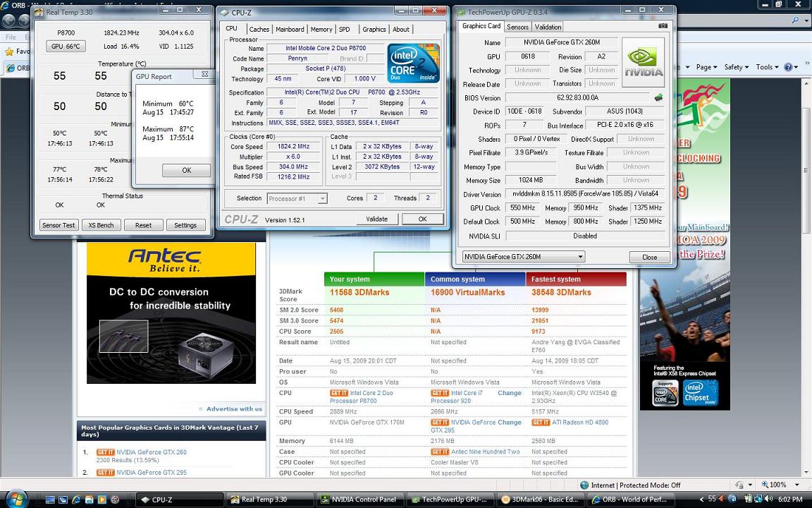
Task: Open Real Temp Settings
Action: click(x=185, y=225)
